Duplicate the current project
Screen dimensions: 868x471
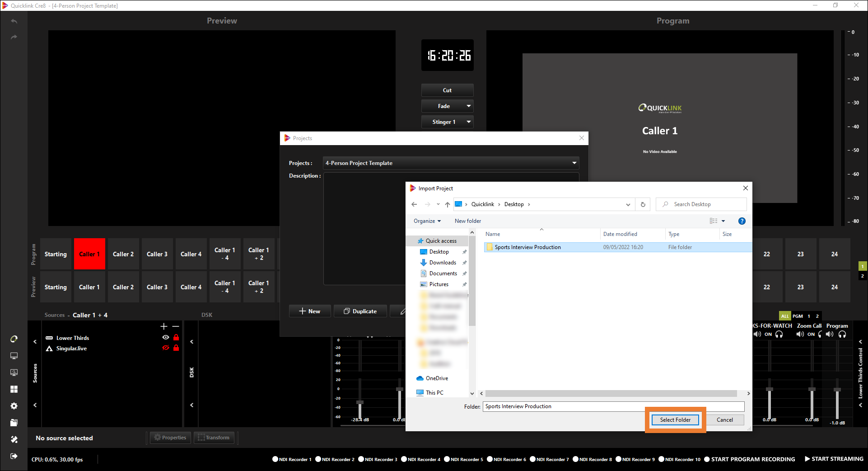(x=360, y=311)
